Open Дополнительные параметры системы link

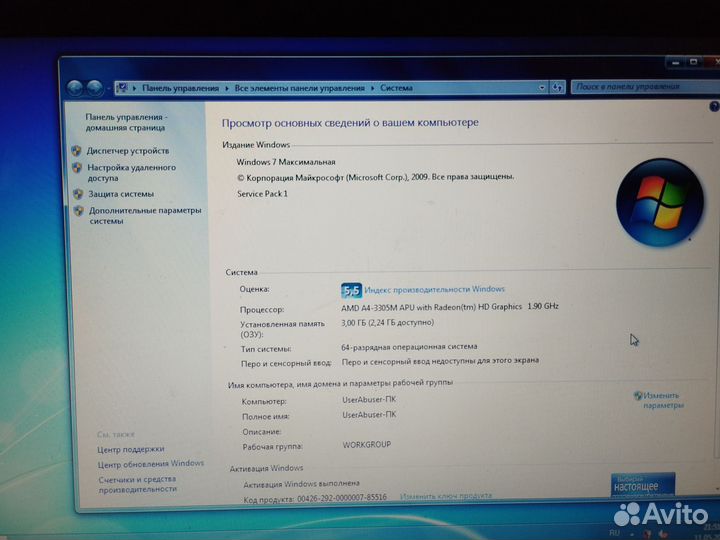[145, 215]
